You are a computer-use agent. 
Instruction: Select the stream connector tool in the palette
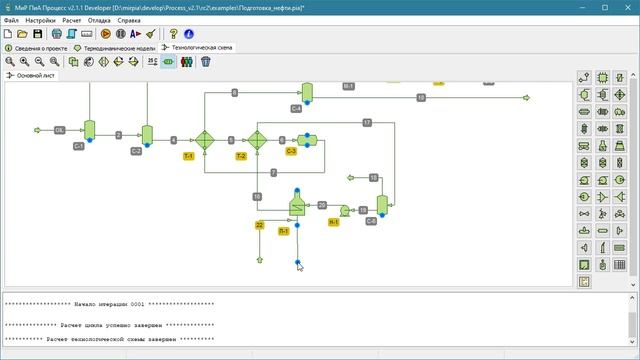584,78
